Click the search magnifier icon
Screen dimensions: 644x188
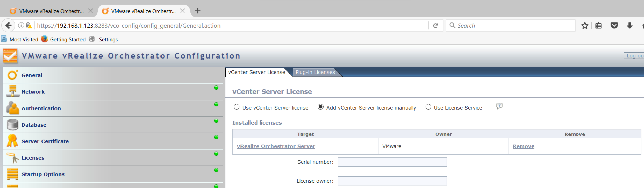point(452,25)
